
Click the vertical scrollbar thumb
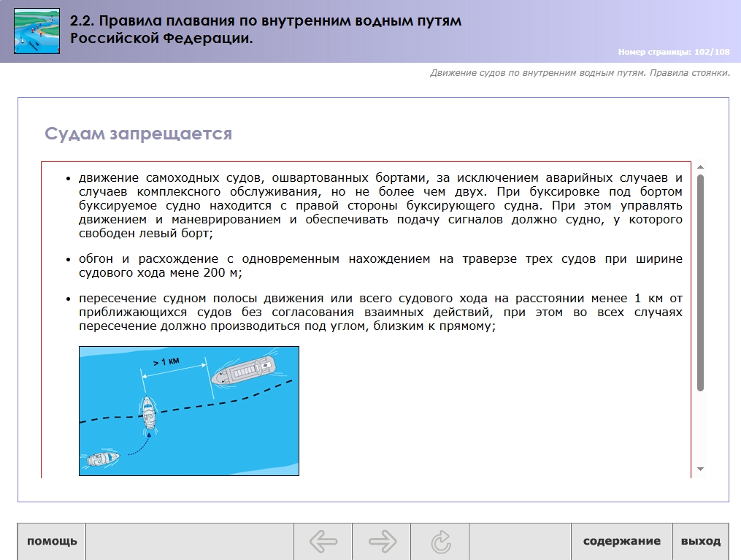[699, 283]
